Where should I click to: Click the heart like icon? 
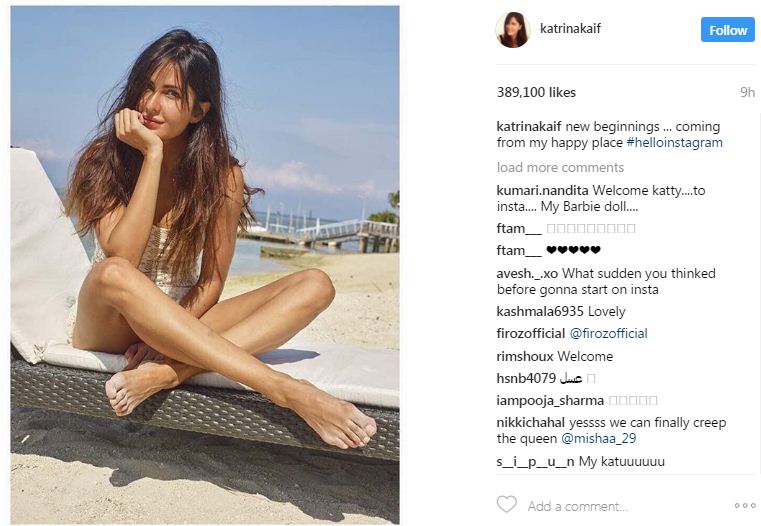(507, 505)
